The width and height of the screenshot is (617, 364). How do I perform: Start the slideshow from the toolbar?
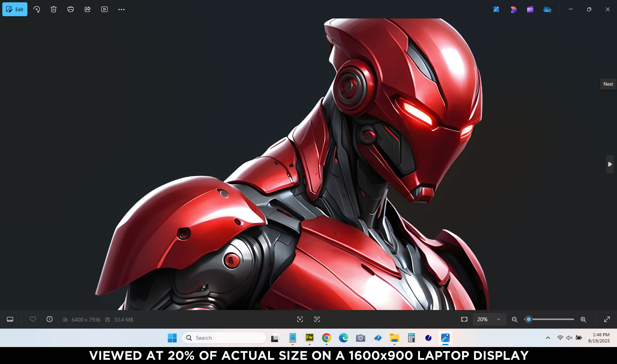(x=105, y=9)
